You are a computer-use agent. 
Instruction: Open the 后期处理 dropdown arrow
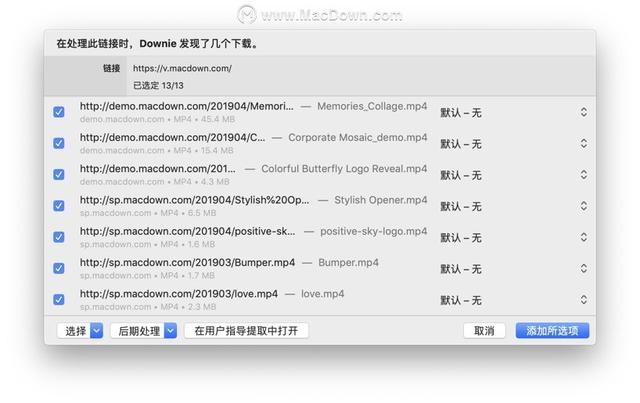(x=171, y=331)
